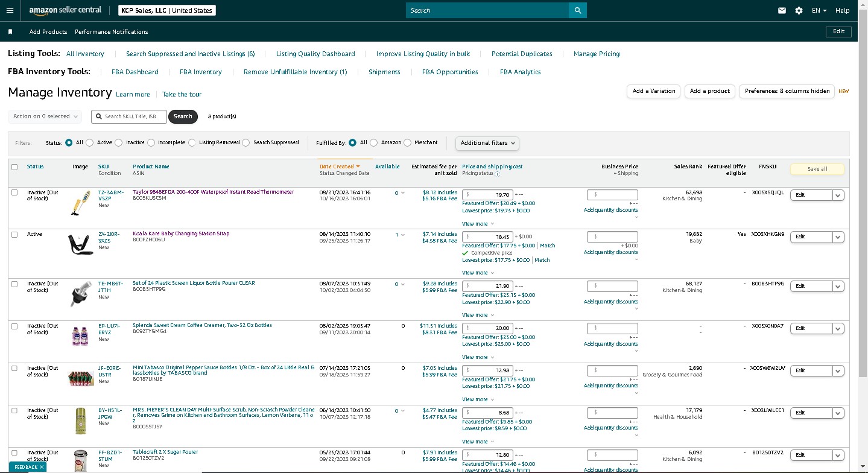Open the EN language dropdown
The image size is (868, 473).
pos(819,10)
